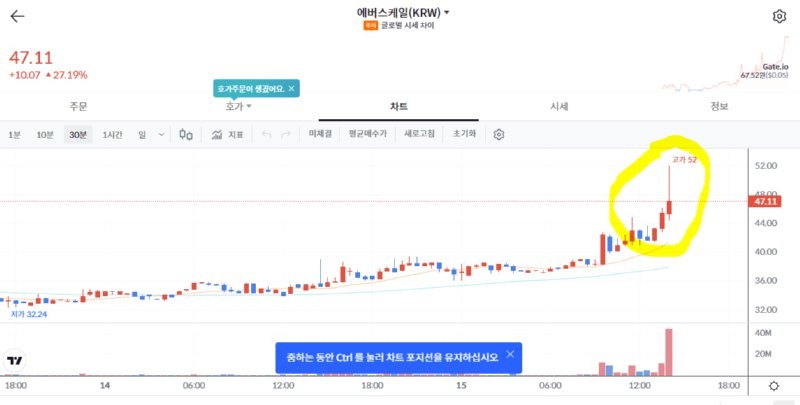Switch to the 정보 tab
The width and height of the screenshot is (800, 405).
pyautogui.click(x=719, y=106)
